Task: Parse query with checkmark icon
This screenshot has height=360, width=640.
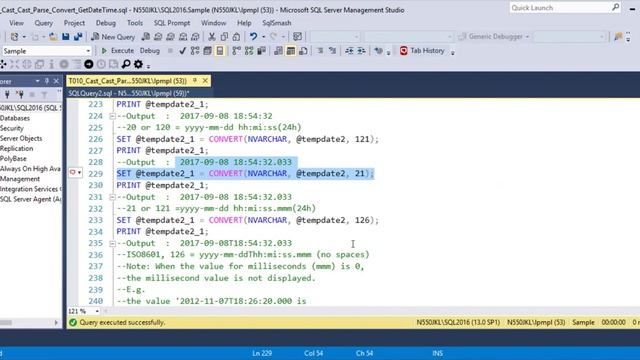Action: [182, 51]
